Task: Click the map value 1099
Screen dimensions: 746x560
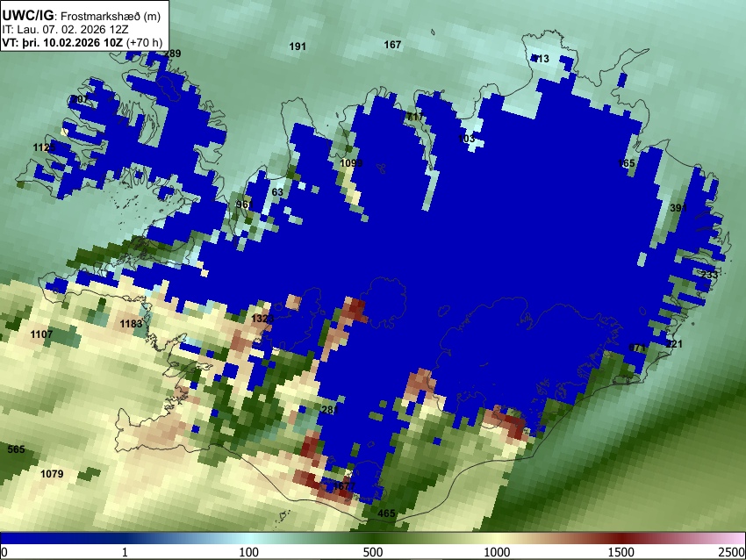Action: 352,163
